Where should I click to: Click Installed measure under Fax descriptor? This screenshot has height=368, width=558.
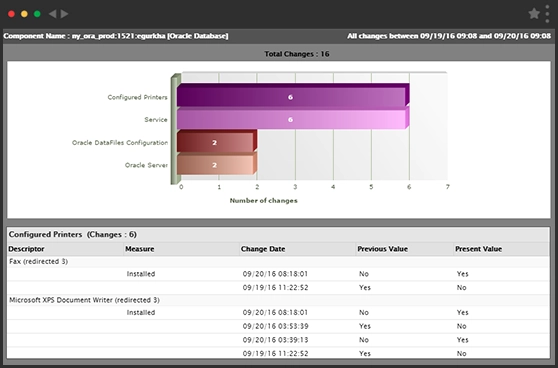[x=141, y=274]
